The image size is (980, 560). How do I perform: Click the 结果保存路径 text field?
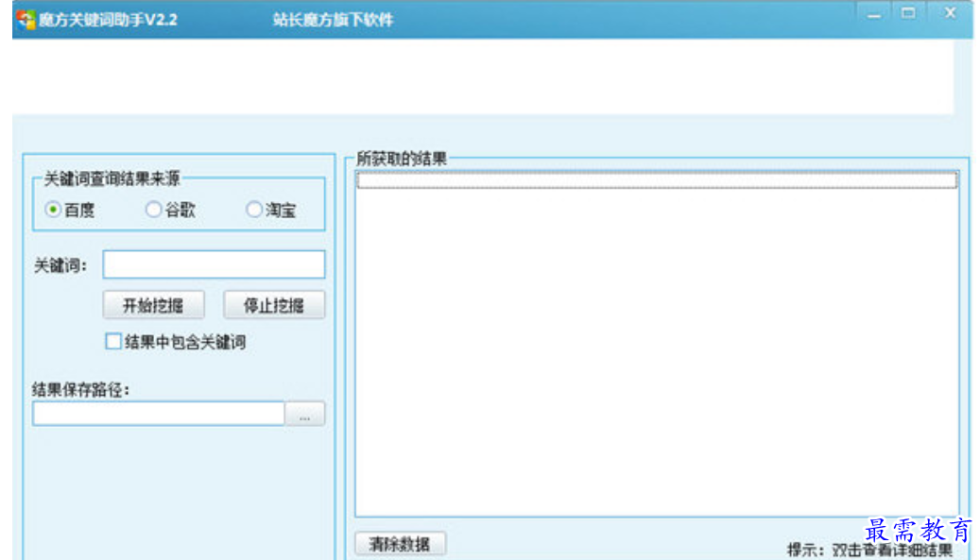[159, 414]
